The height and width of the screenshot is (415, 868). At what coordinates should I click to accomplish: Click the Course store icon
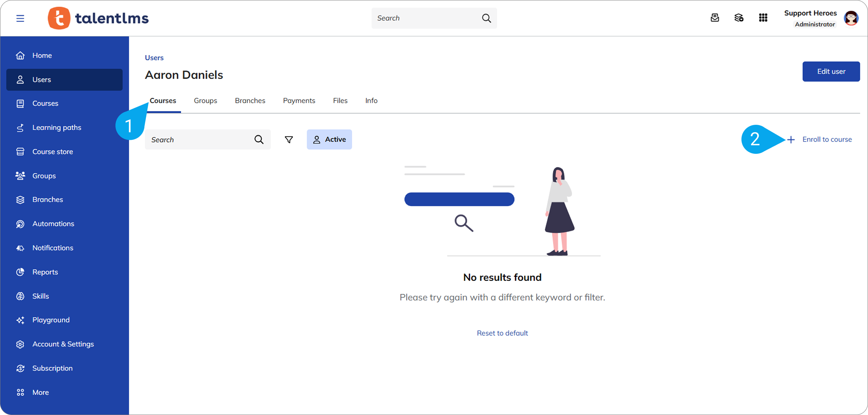(x=20, y=152)
